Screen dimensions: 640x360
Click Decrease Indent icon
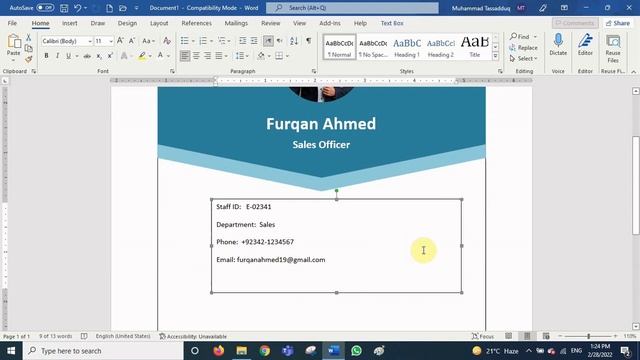(x=242, y=41)
